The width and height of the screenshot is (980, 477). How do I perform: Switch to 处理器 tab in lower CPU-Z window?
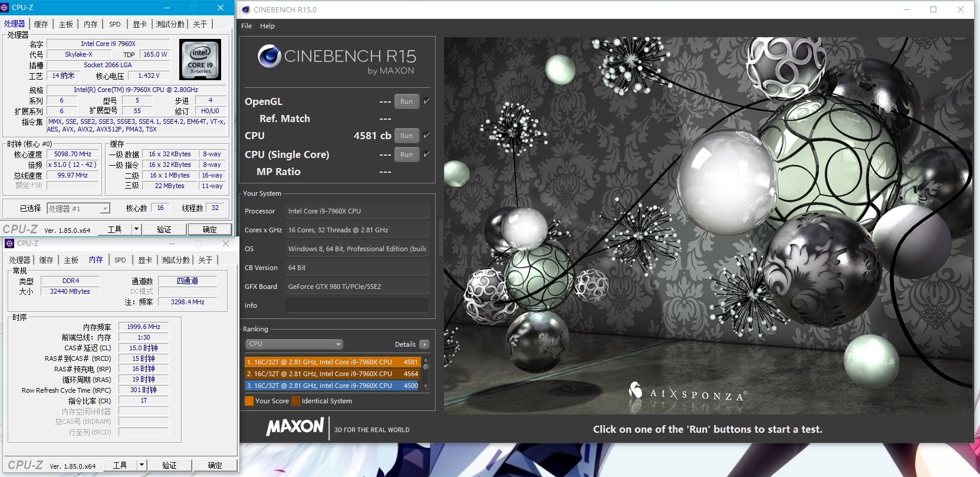click(x=19, y=260)
